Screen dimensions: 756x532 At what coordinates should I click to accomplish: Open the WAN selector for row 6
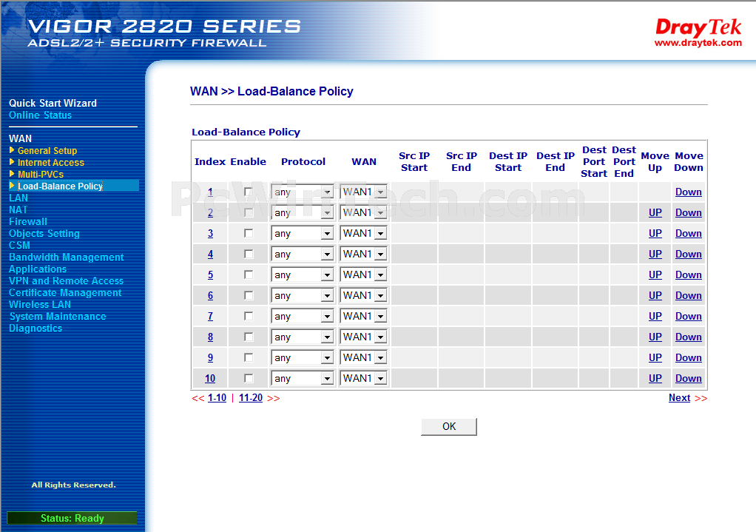(x=363, y=296)
